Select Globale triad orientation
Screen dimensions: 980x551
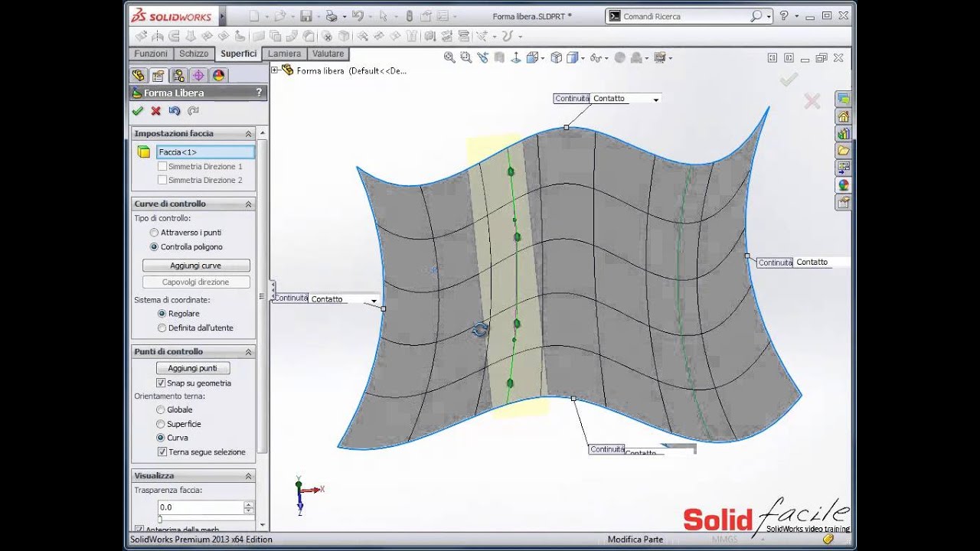click(160, 409)
